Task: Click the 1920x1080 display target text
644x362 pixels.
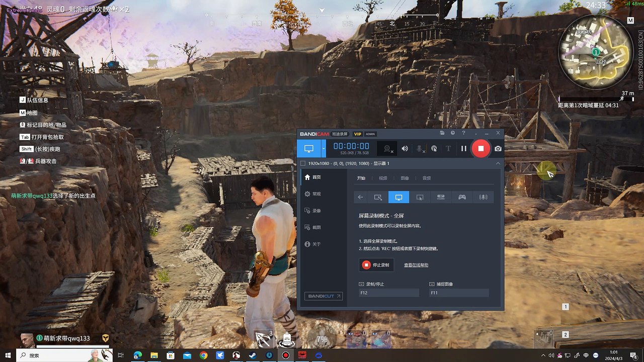Action: coord(348,163)
